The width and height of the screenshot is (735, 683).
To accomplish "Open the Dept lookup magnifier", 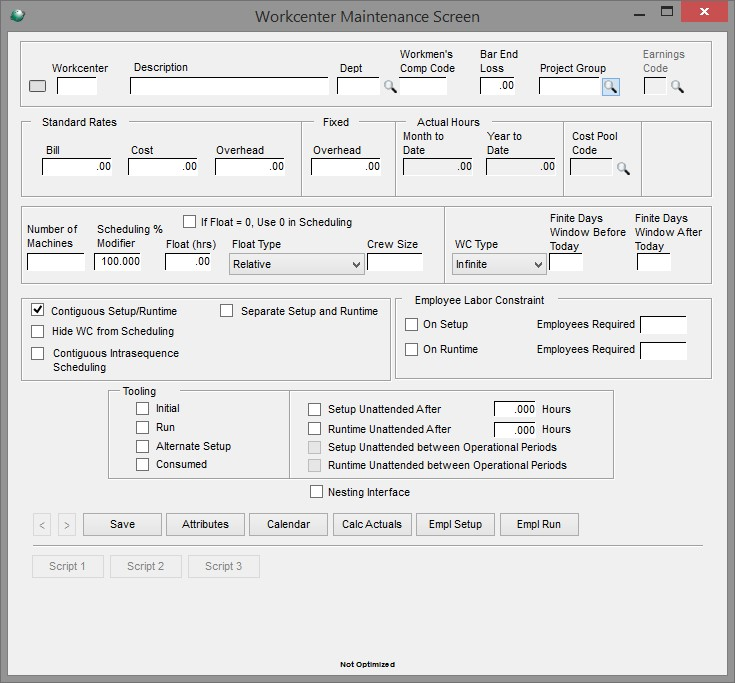I will pyautogui.click(x=390, y=86).
